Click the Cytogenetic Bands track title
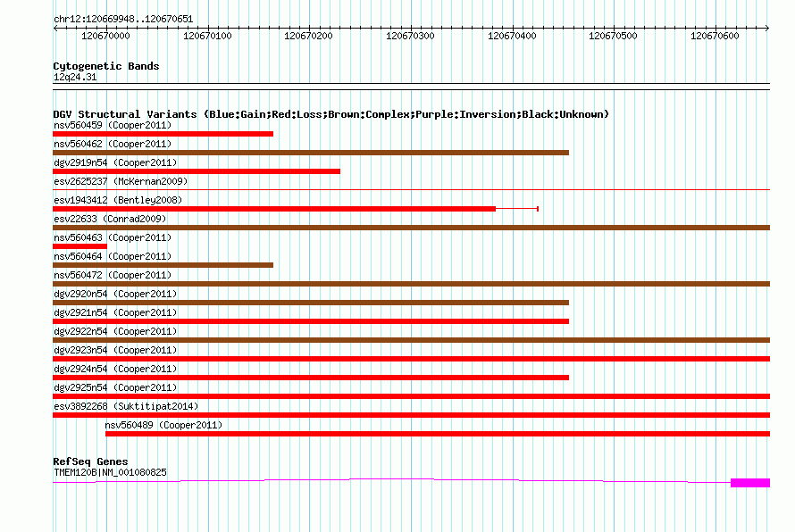 coord(106,66)
